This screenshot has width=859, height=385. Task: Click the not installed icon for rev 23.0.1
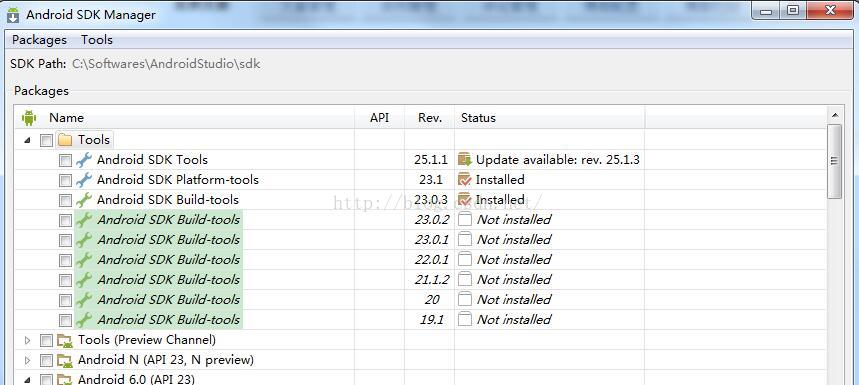point(465,240)
